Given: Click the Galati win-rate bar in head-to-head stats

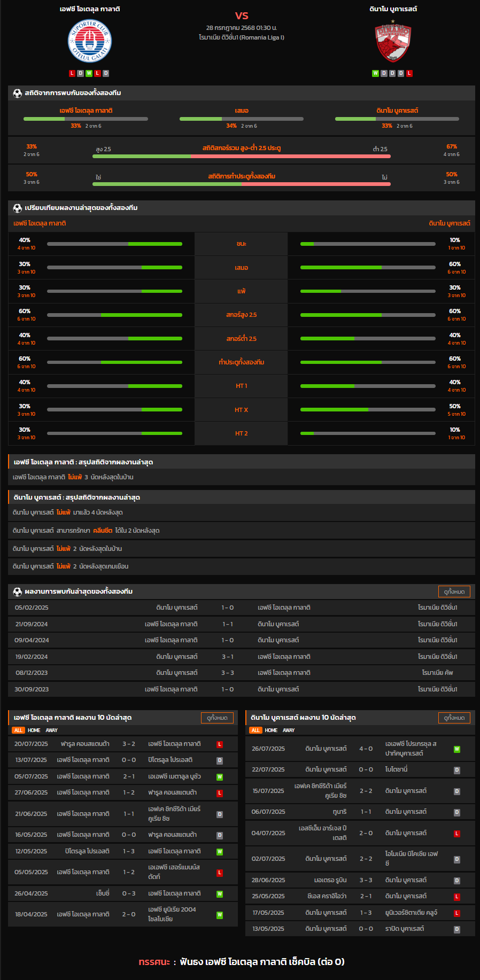Looking at the screenshot, I should [x=86, y=119].
